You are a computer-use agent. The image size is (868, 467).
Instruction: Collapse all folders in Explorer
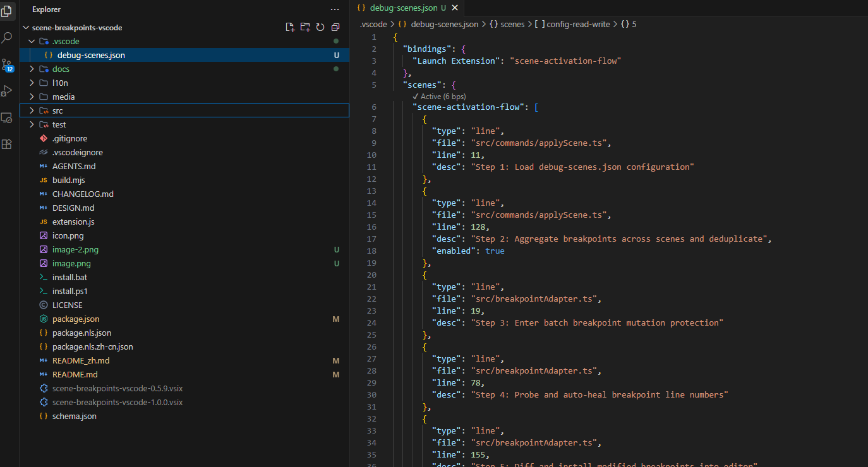[x=335, y=27]
